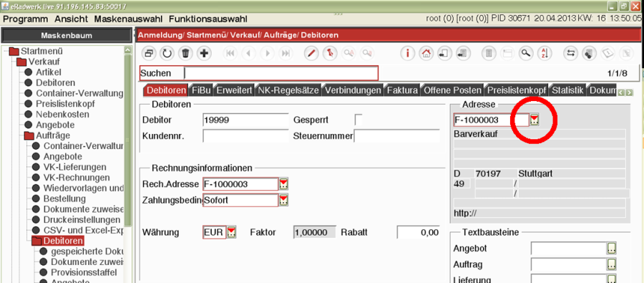Select Nebenkosten in the tree
The image size is (644, 283).
pyautogui.click(x=62, y=115)
